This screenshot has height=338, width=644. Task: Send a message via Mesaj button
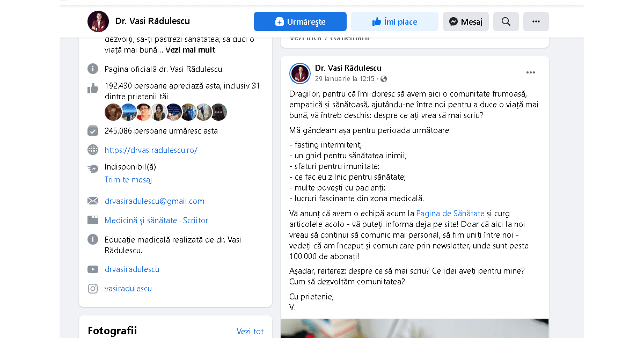pyautogui.click(x=466, y=21)
